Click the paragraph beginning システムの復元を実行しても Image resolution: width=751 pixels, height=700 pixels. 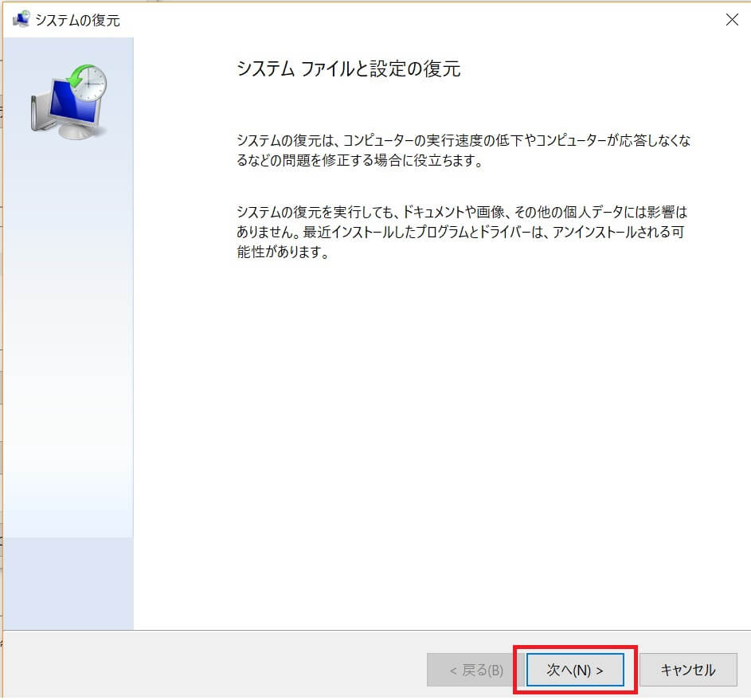[x=462, y=232]
